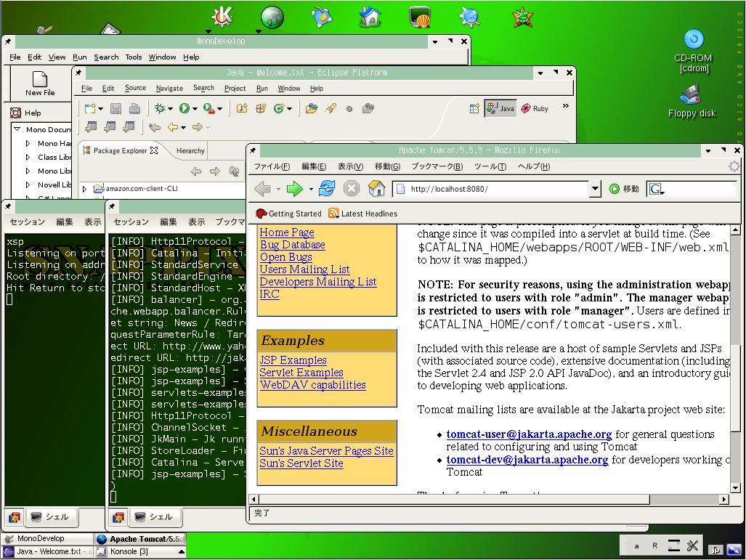Open Bug Database link

[293, 245]
